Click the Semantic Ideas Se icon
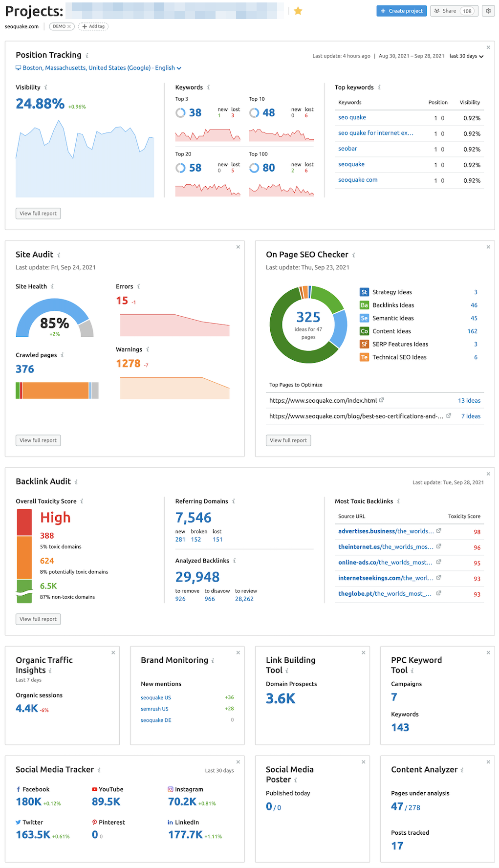 tap(364, 318)
